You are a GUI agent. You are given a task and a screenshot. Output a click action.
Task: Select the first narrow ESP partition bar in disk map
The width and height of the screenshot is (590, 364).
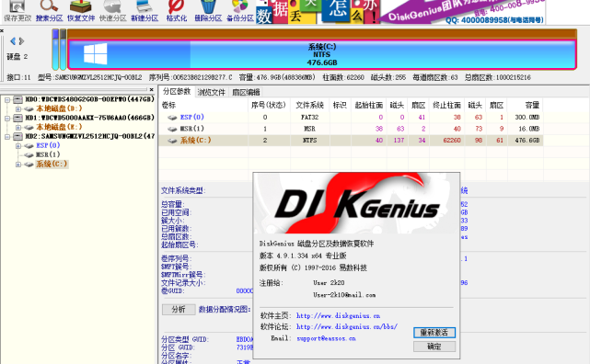[x=55, y=50]
